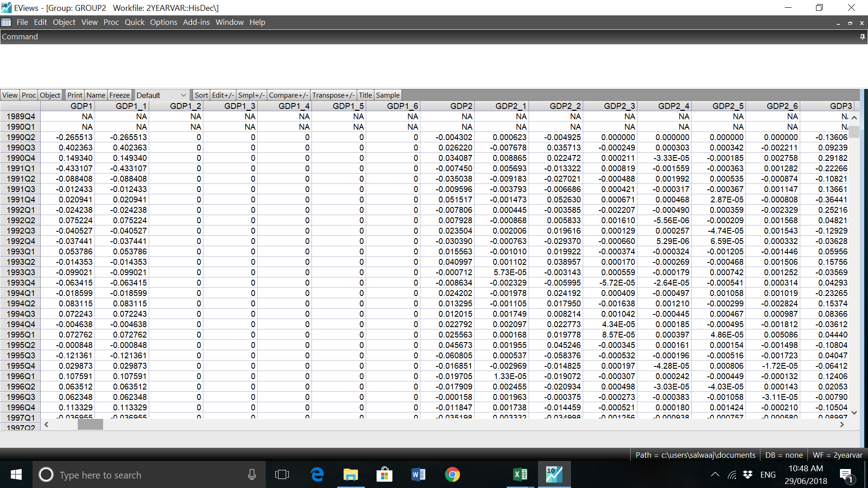The image size is (868, 488).
Task: Expand the Default display format dropdown
Action: pos(183,95)
